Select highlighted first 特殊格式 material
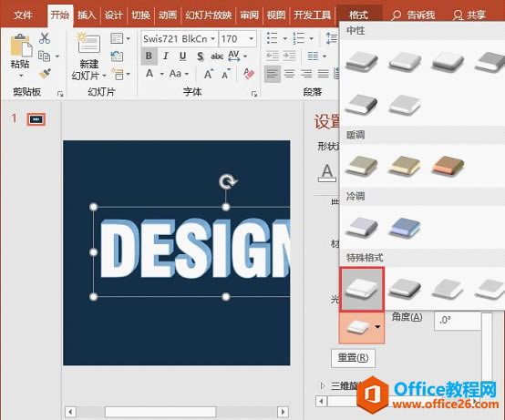Image resolution: width=505 pixels, height=420 pixels. click(362, 289)
